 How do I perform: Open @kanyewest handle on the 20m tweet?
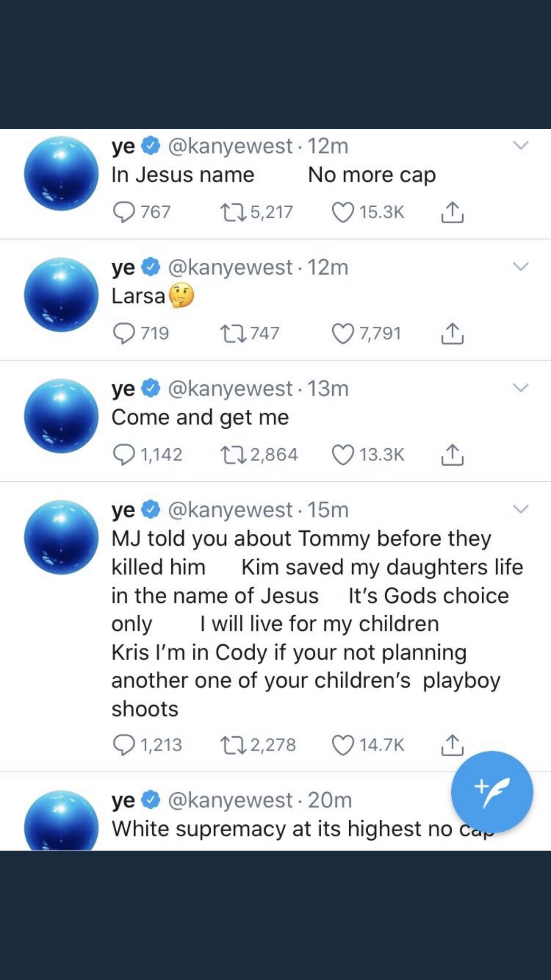tap(230, 800)
